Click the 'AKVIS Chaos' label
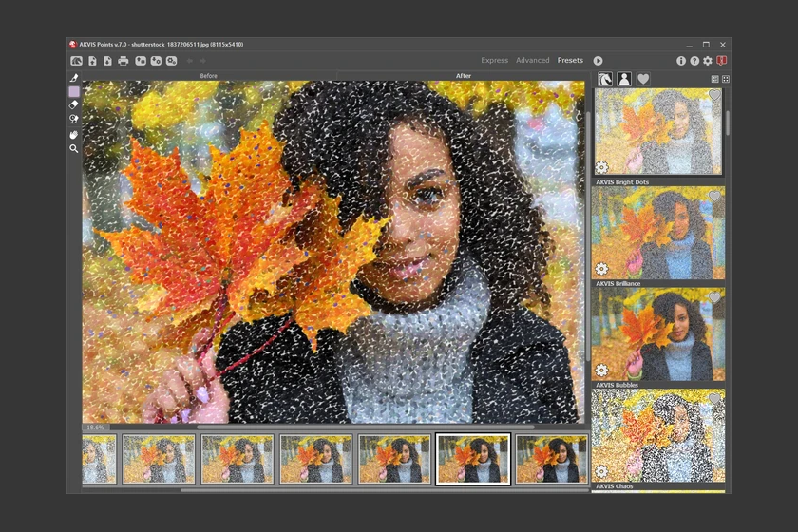 615,486
